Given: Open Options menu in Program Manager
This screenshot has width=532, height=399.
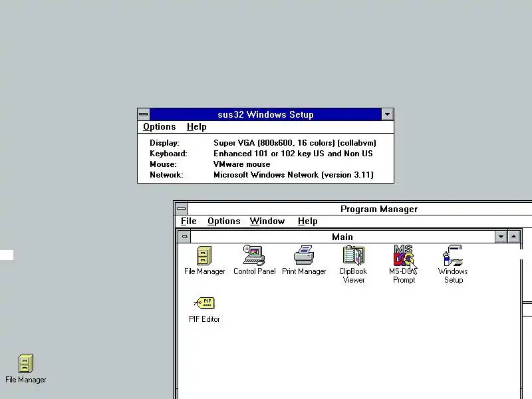Looking at the screenshot, I should 223,221.
